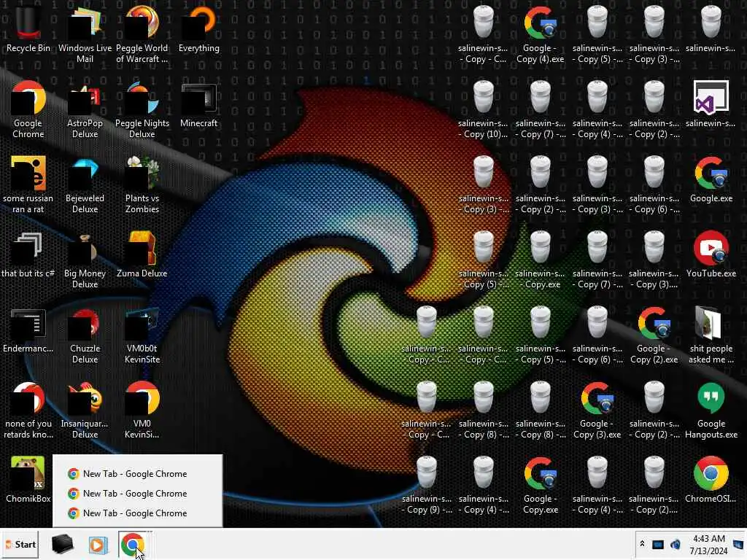The image size is (747, 560).
Task: Click Peggle Nights Deluxe shortcut
Action: point(142,109)
